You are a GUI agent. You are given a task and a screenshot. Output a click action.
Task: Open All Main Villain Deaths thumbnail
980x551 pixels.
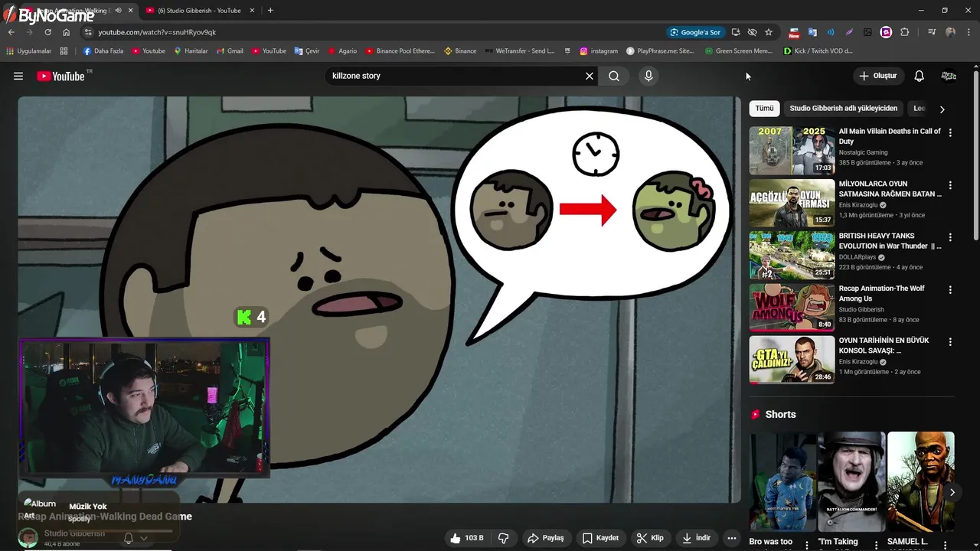(x=792, y=151)
